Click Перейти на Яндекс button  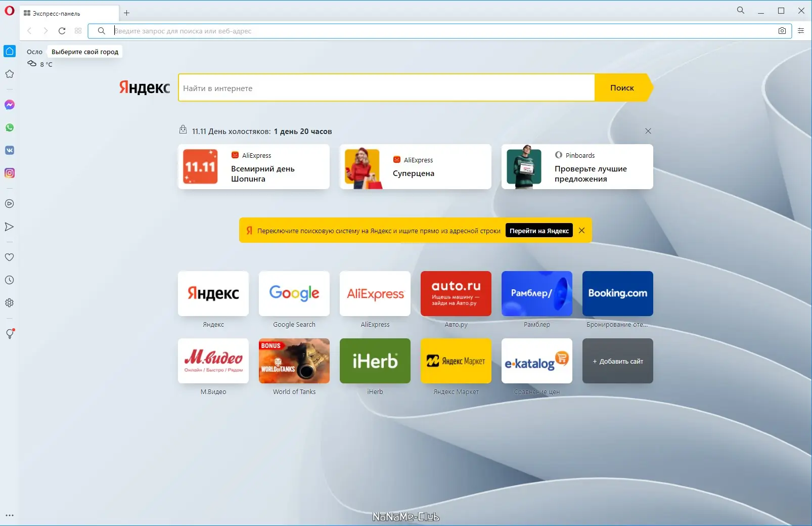539,231
